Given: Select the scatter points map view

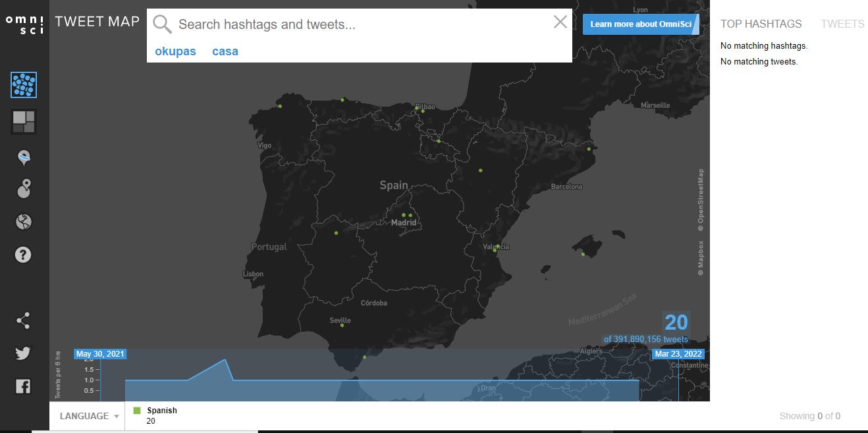Looking at the screenshot, I should point(24,86).
